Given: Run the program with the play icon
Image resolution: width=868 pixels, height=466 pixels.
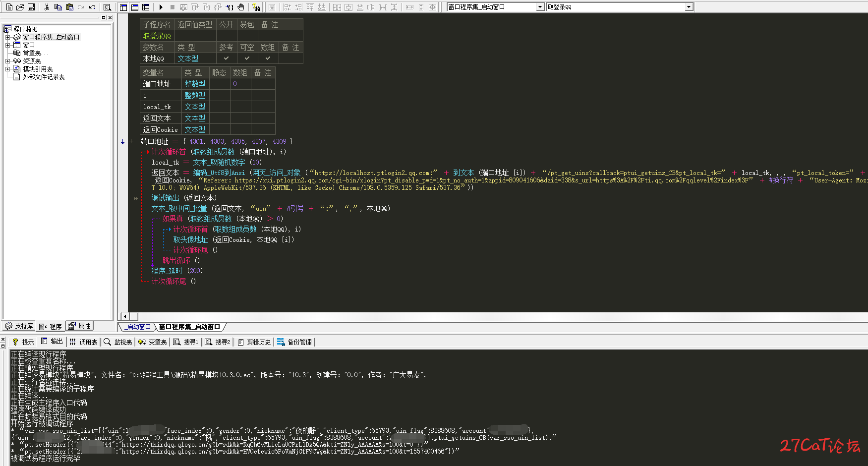Looking at the screenshot, I should [161, 7].
